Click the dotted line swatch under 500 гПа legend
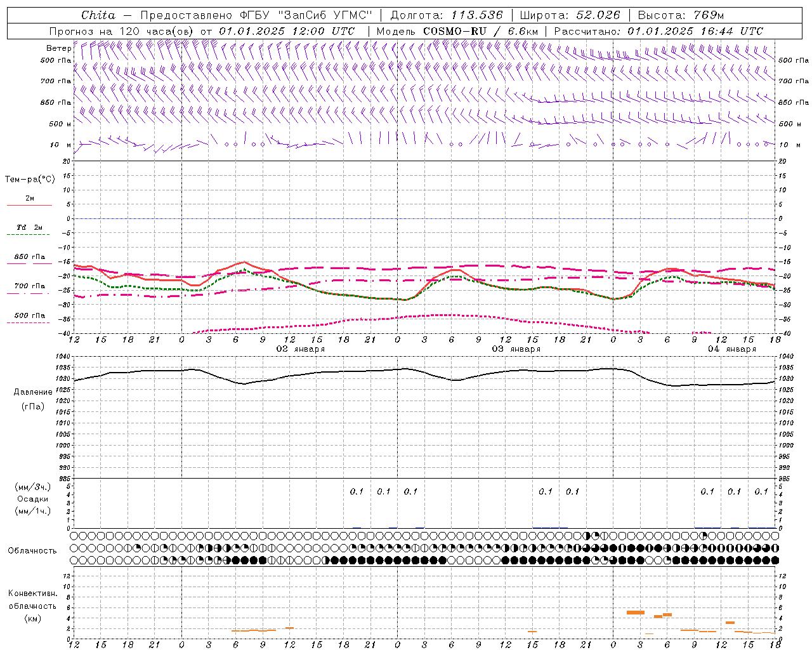 click(x=29, y=322)
